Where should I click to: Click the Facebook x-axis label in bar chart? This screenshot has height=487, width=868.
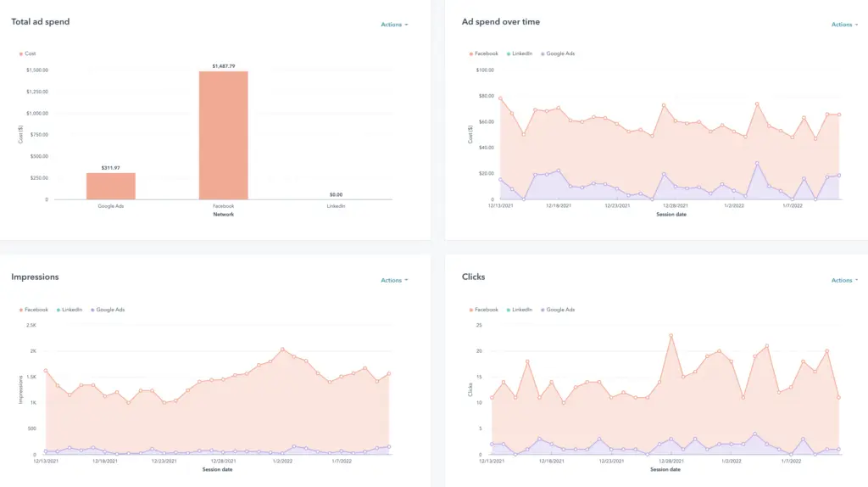[224, 206]
